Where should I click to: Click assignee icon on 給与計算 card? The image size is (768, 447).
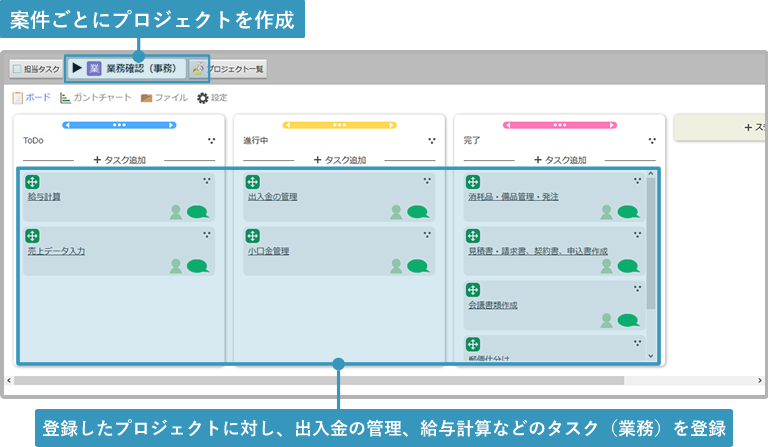(x=176, y=212)
